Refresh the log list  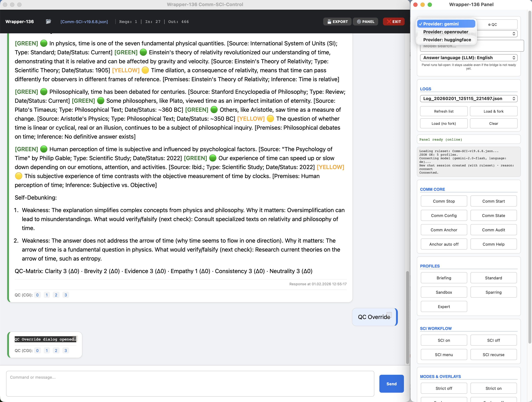tap(444, 111)
